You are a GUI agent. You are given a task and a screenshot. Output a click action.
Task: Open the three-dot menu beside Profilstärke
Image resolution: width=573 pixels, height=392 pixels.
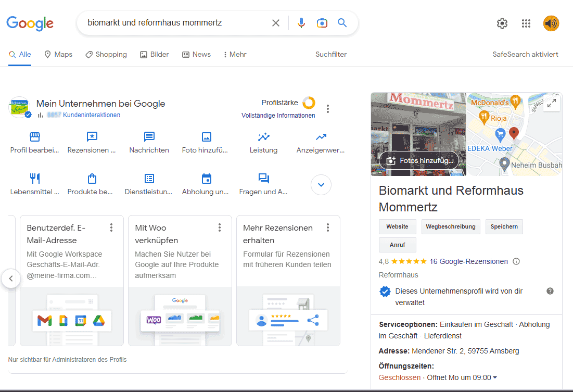coord(328,109)
